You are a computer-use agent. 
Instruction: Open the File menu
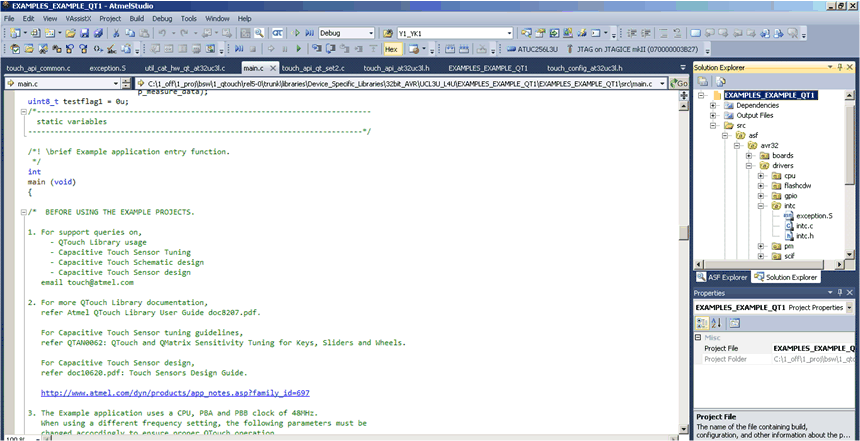tap(9, 19)
